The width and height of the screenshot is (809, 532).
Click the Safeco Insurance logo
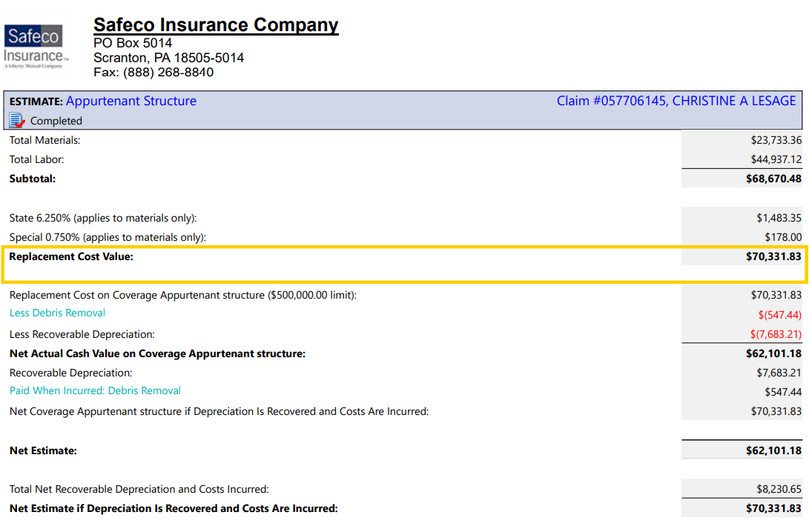(35, 47)
